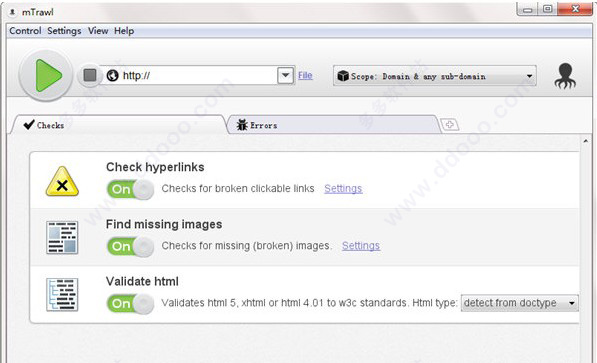Open the Scope dropdown
Screen dimensions: 597x363
pos(434,76)
